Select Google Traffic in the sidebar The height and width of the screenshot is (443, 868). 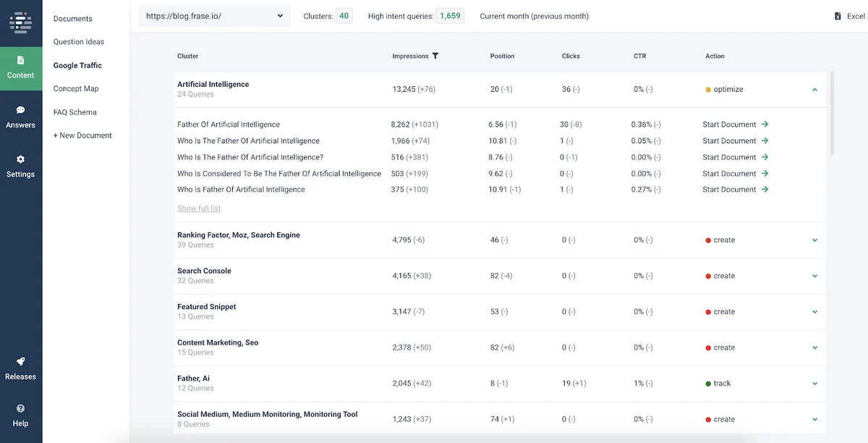[x=77, y=65]
